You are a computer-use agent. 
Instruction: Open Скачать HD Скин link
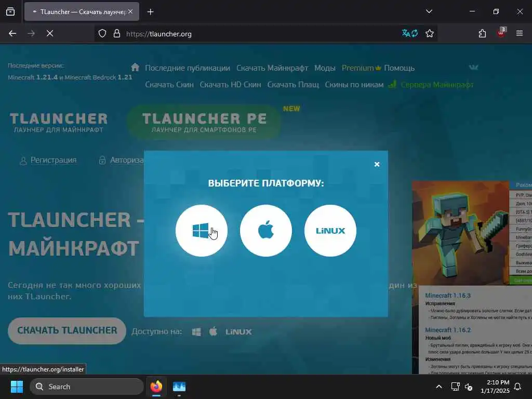[x=230, y=85]
